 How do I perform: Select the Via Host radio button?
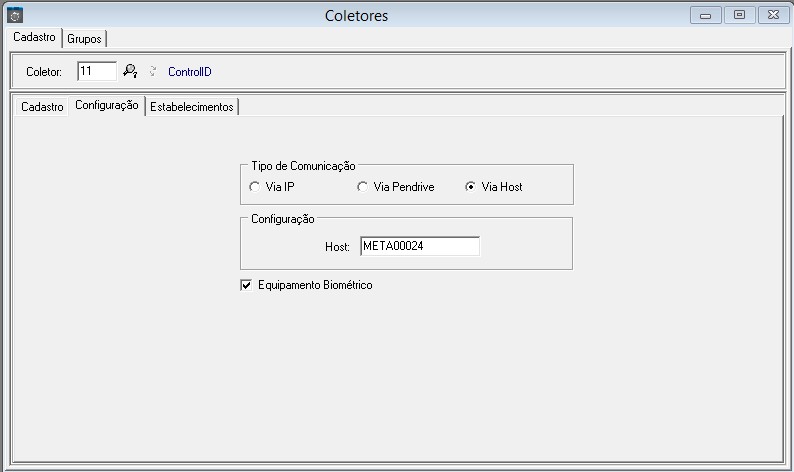coord(470,187)
